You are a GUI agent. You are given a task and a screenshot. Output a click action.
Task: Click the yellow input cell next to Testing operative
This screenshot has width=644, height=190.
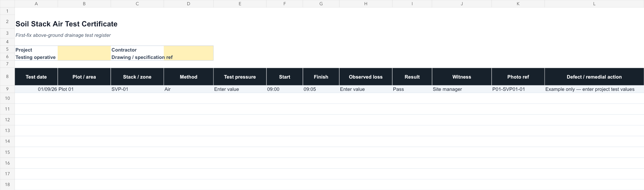(x=84, y=57)
